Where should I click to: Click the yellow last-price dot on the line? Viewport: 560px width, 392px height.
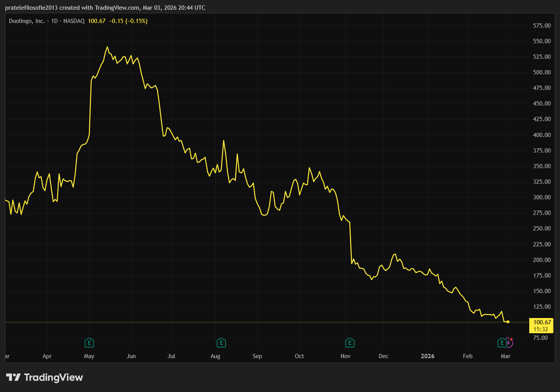(508, 322)
